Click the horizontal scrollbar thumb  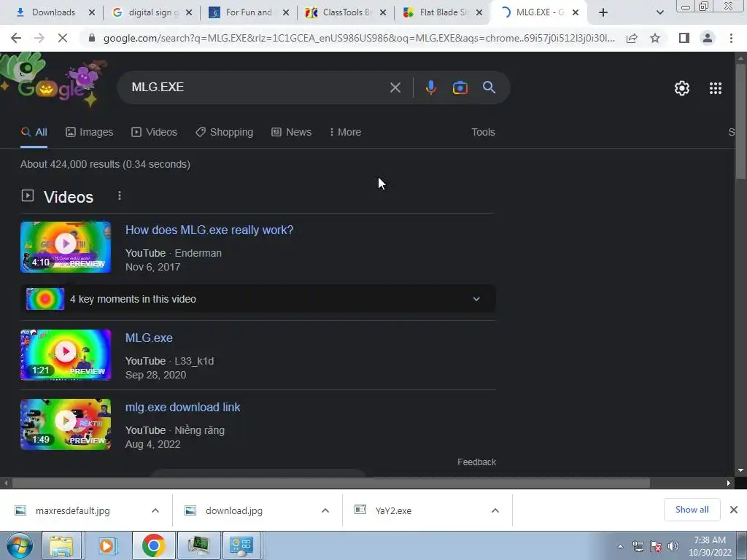click(331, 483)
